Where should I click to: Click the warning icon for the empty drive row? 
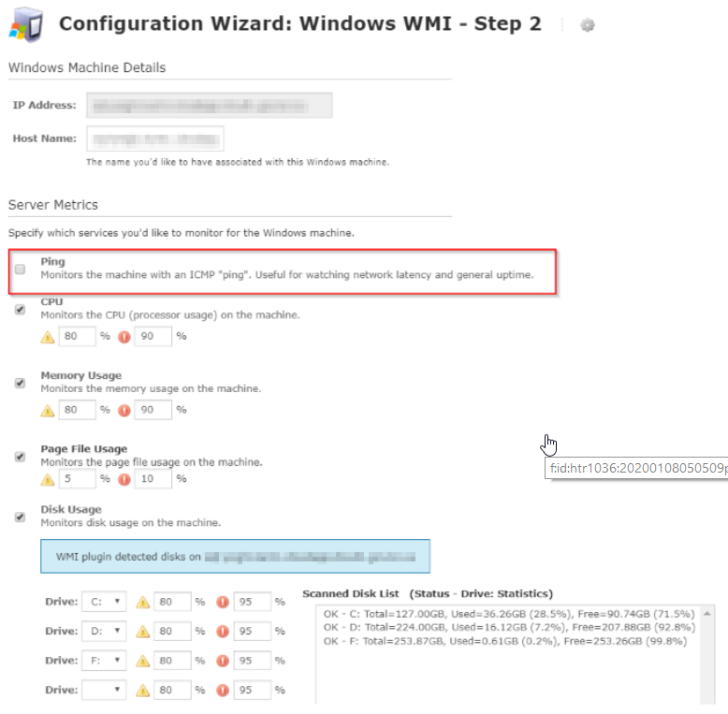click(x=142, y=691)
